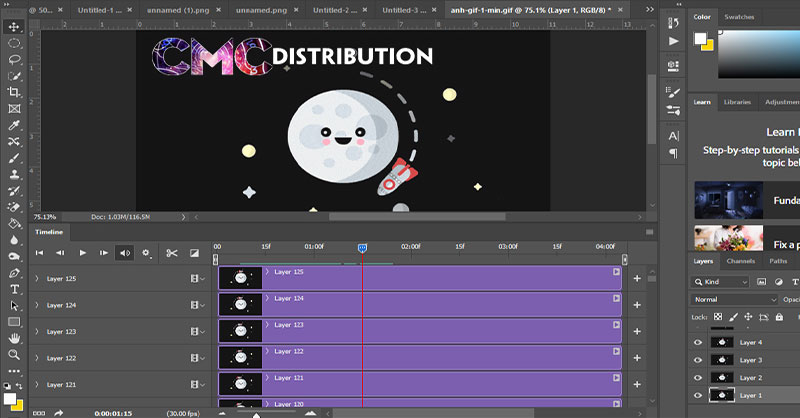800x418 pixels.
Task: Add media to the Layer 123 track
Action: (636, 330)
